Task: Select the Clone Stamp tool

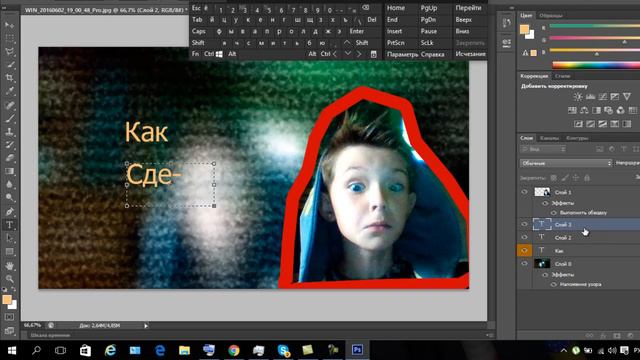Action: (x=9, y=131)
